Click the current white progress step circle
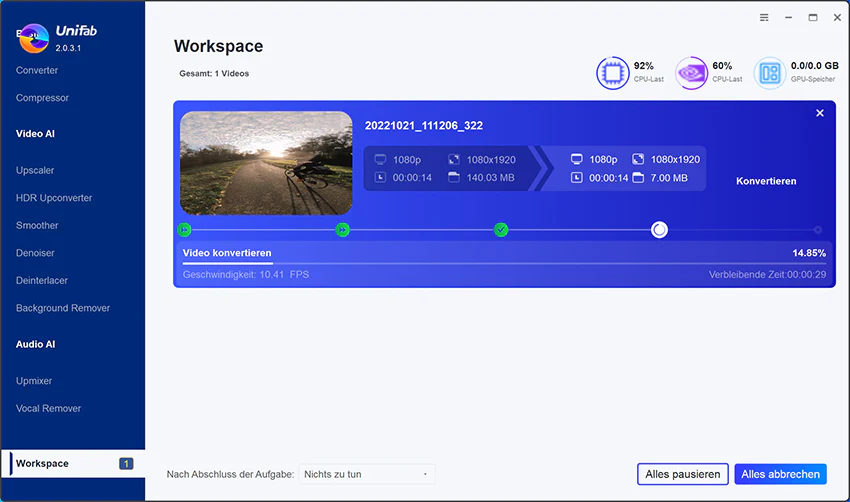The width and height of the screenshot is (850, 502). point(659,230)
